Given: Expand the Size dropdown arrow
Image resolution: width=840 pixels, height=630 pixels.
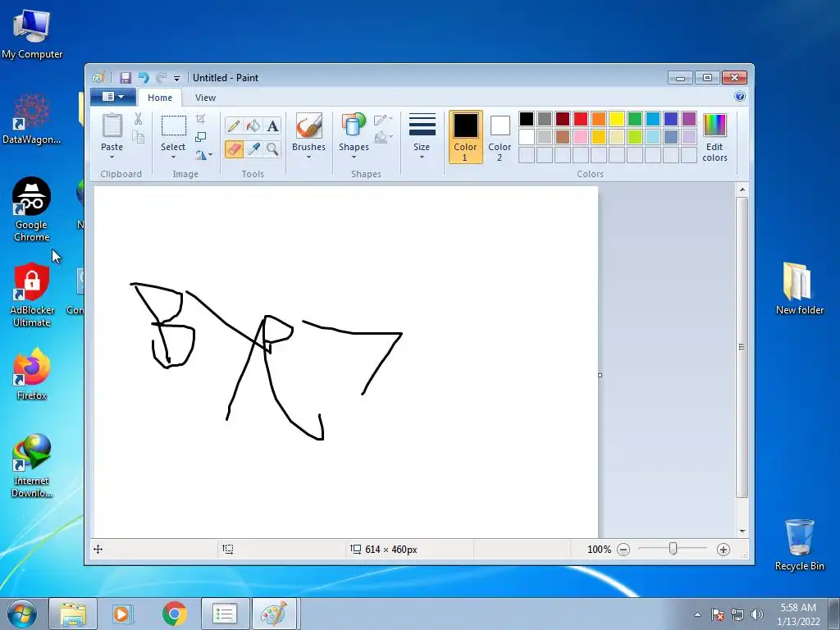Looking at the screenshot, I should (x=422, y=157).
